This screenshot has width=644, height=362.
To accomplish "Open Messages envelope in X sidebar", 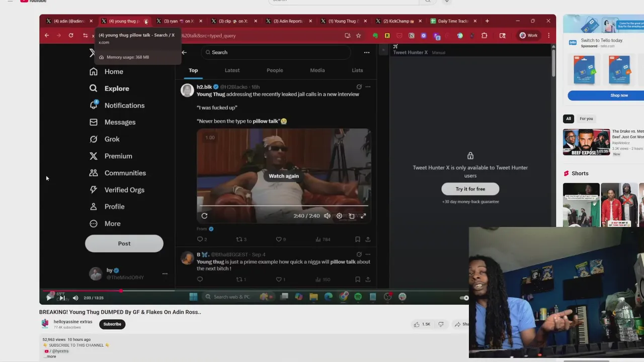I will [x=113, y=122].
